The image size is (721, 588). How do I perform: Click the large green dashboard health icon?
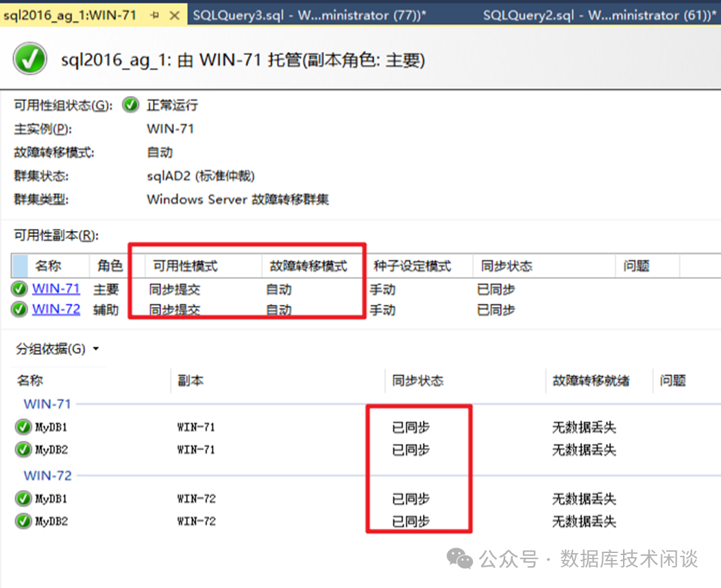click(x=30, y=59)
